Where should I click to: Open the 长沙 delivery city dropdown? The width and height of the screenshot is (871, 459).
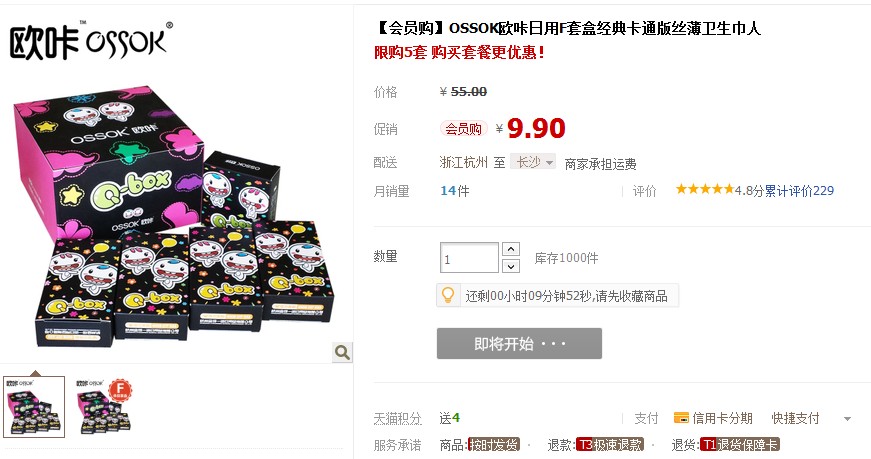pyautogui.click(x=533, y=162)
